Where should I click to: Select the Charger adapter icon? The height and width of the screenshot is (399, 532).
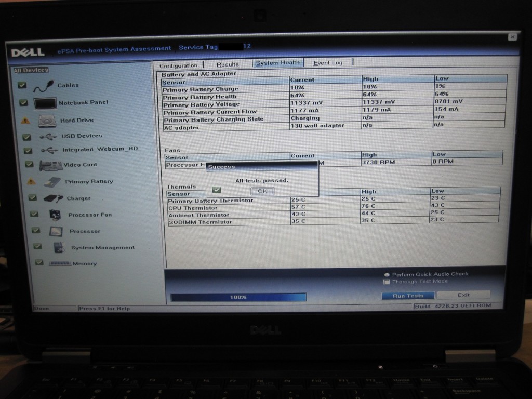[x=54, y=198]
